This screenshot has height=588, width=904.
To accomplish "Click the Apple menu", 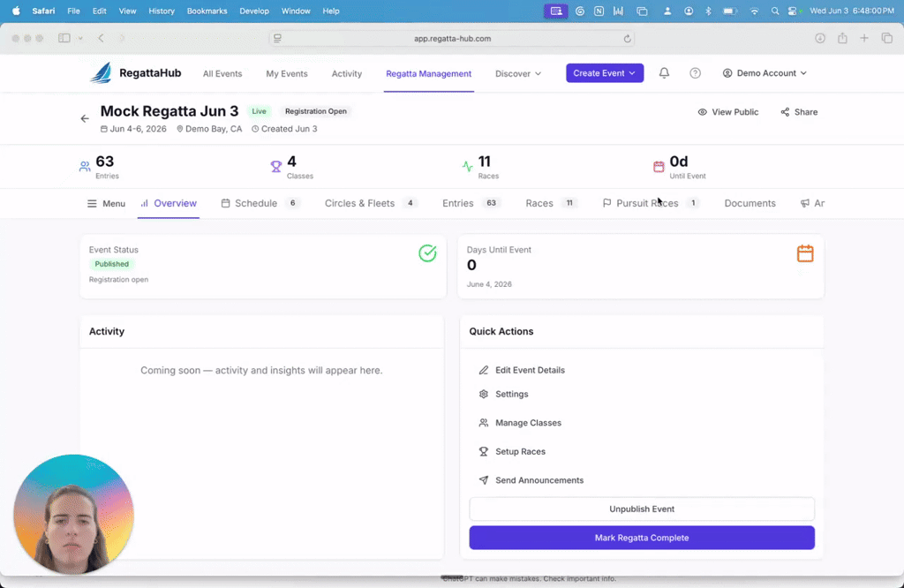I will (x=16, y=11).
